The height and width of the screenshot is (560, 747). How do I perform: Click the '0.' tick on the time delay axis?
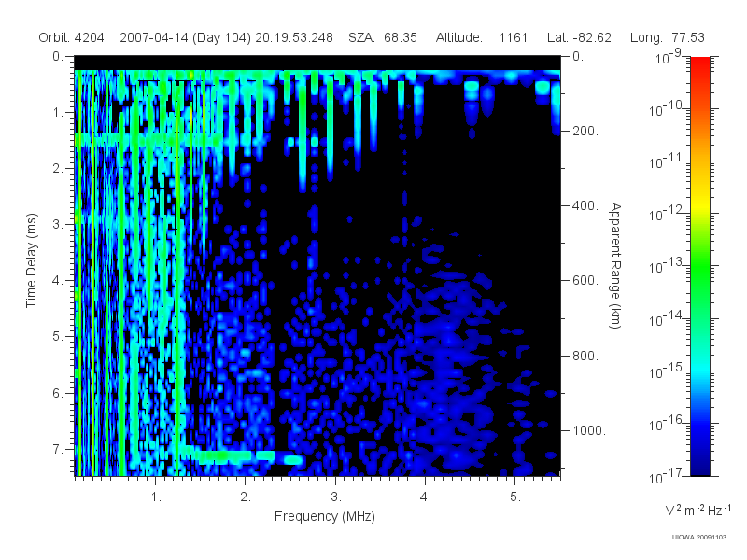pos(58,56)
